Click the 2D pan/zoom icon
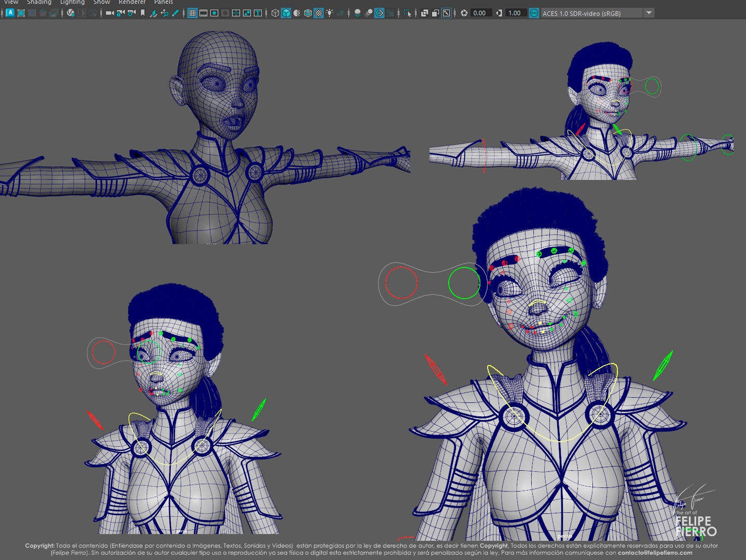The width and height of the screenshot is (746, 560). (164, 13)
